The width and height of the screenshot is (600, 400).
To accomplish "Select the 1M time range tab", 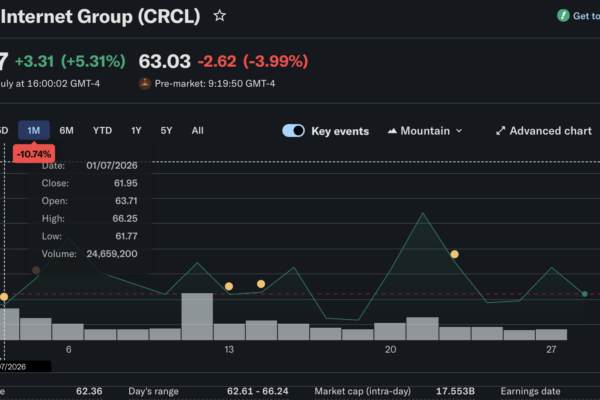I will pos(34,131).
